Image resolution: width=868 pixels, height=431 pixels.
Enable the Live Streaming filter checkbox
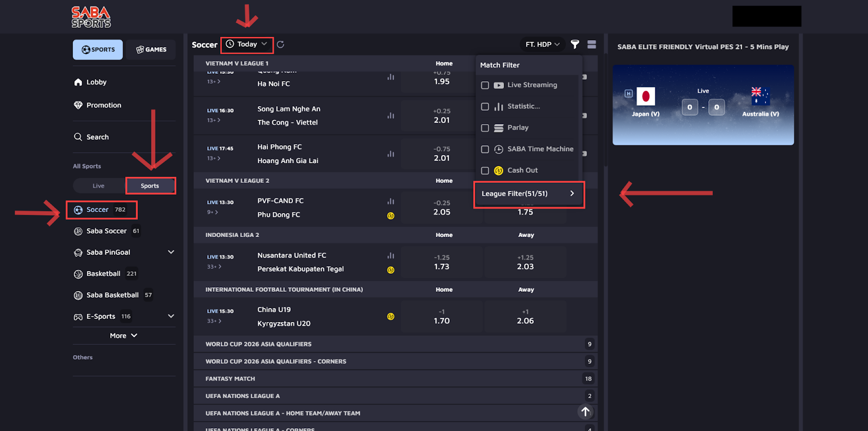click(485, 85)
